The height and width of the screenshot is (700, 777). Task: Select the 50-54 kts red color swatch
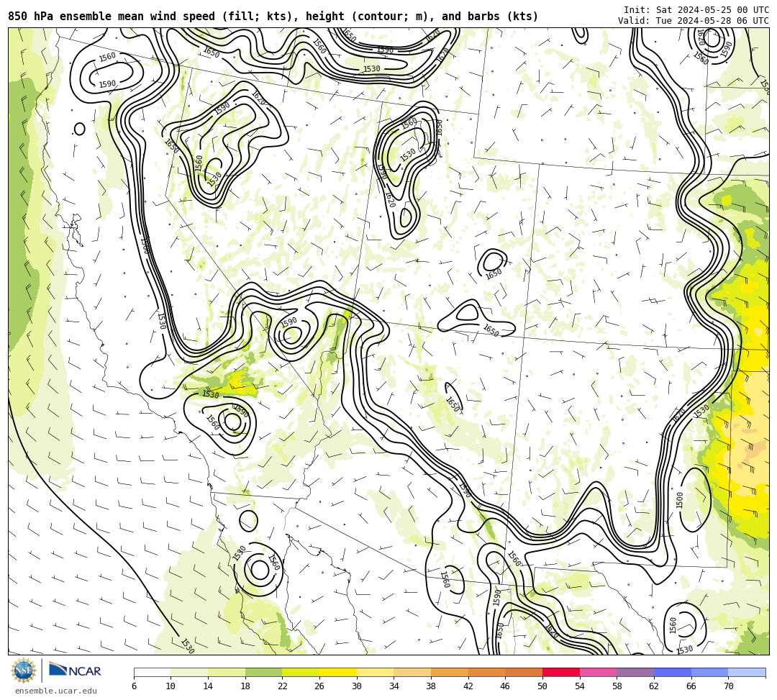coord(561,672)
